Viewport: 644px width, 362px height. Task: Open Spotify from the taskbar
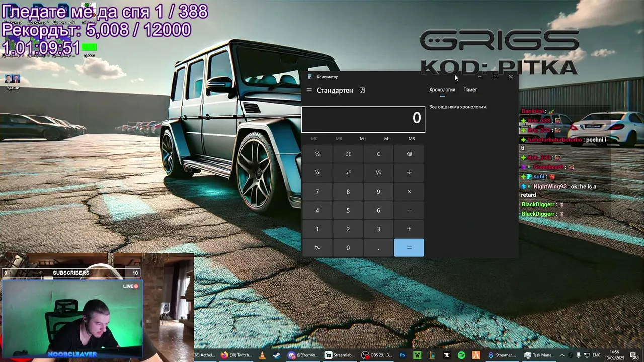pyautogui.click(x=461, y=355)
